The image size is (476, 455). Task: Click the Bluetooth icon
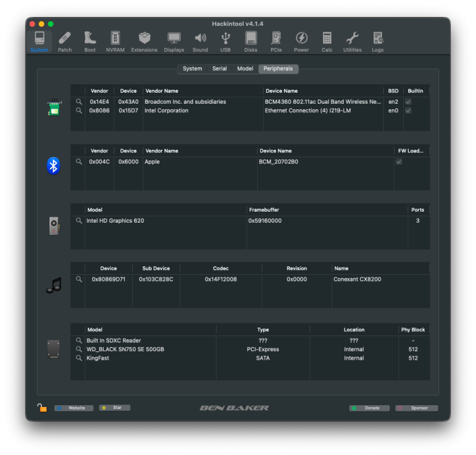pyautogui.click(x=53, y=166)
